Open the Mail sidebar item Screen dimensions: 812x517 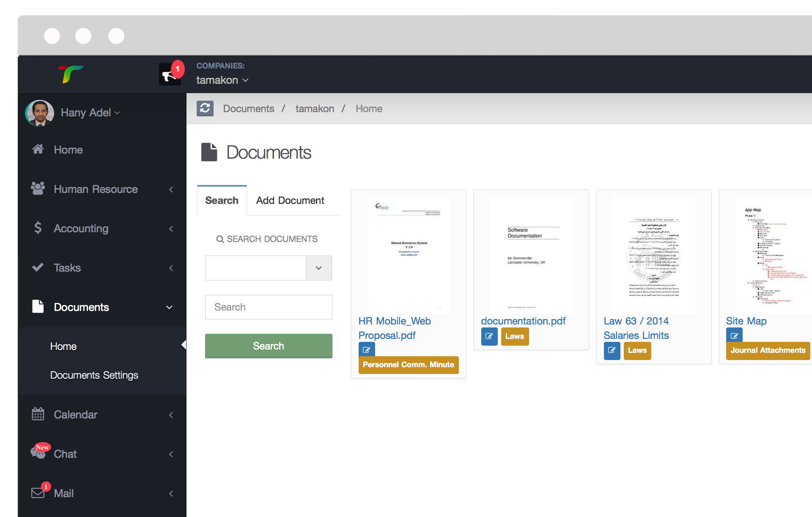tap(63, 493)
